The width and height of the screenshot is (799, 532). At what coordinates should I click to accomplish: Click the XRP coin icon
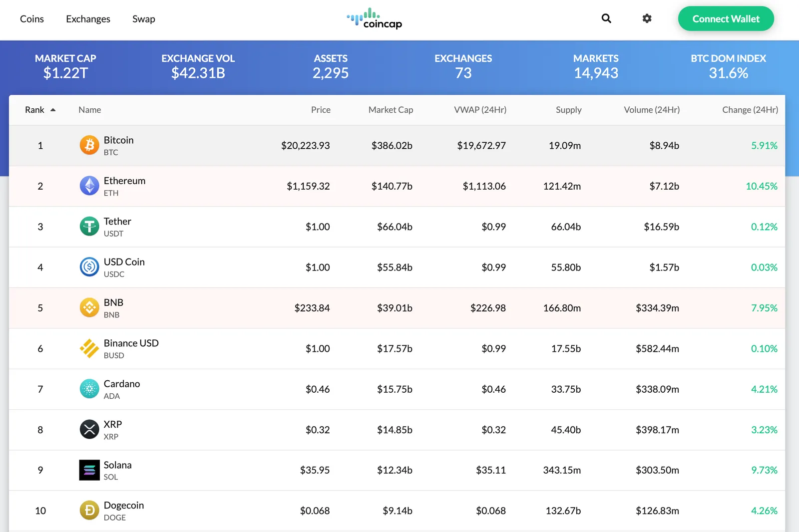tap(89, 430)
